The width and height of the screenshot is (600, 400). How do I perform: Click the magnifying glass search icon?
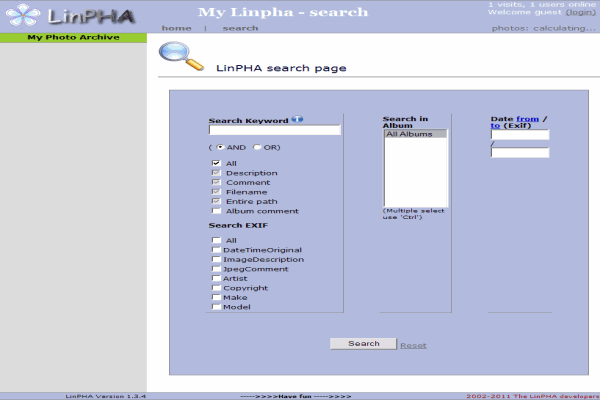(181, 56)
